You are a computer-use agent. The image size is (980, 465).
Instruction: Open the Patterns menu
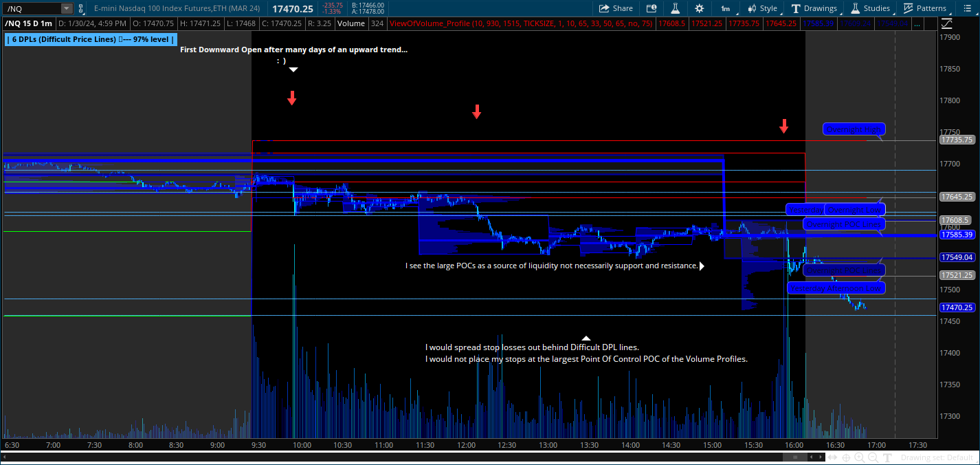click(924, 8)
